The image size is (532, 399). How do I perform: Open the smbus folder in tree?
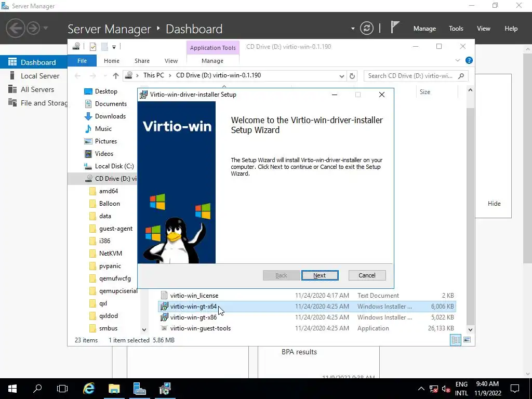pyautogui.click(x=108, y=328)
